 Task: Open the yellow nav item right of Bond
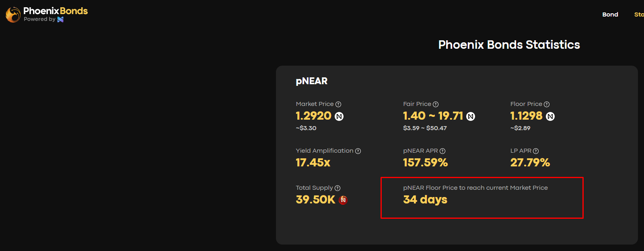(x=639, y=15)
